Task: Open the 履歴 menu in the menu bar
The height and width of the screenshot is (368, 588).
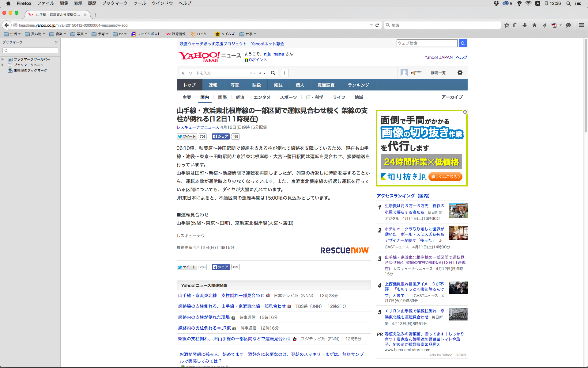Action: (x=92, y=3)
